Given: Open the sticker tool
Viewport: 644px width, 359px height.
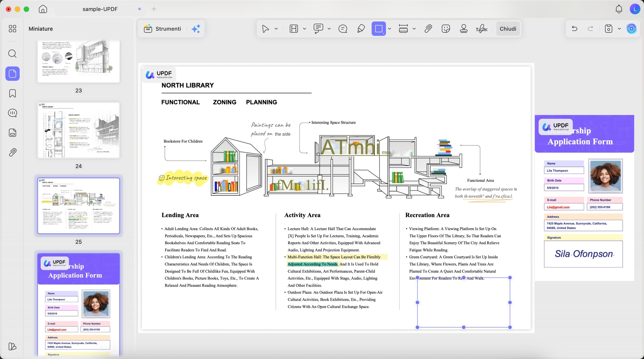Looking at the screenshot, I should tap(446, 29).
